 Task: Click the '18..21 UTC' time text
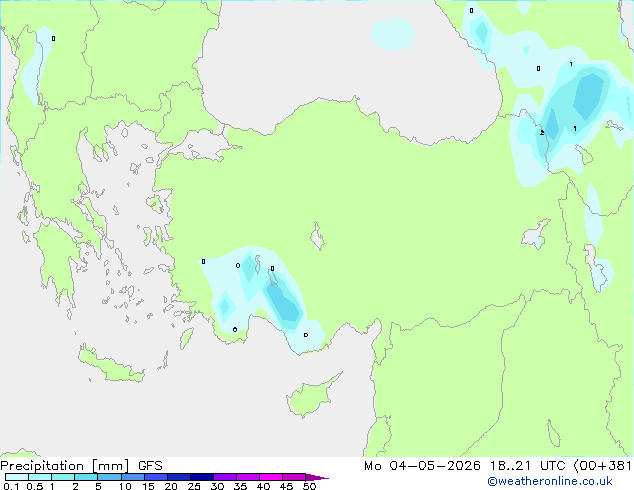tap(530, 466)
